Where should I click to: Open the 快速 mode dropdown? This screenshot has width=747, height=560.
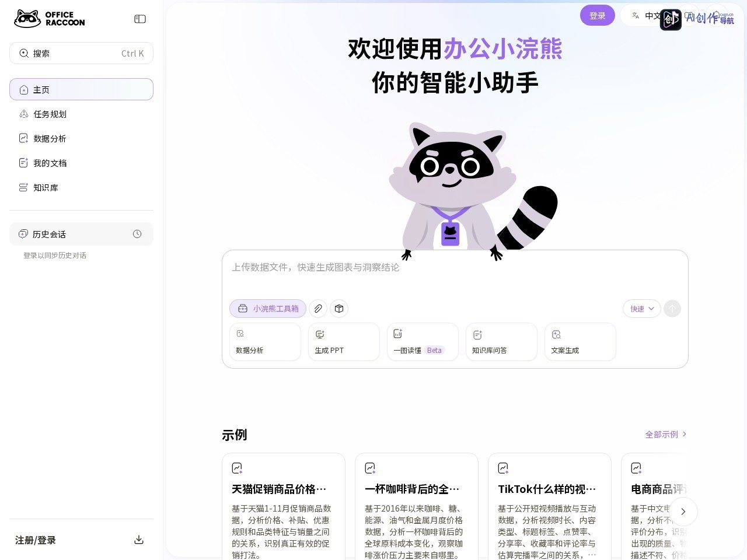642,309
